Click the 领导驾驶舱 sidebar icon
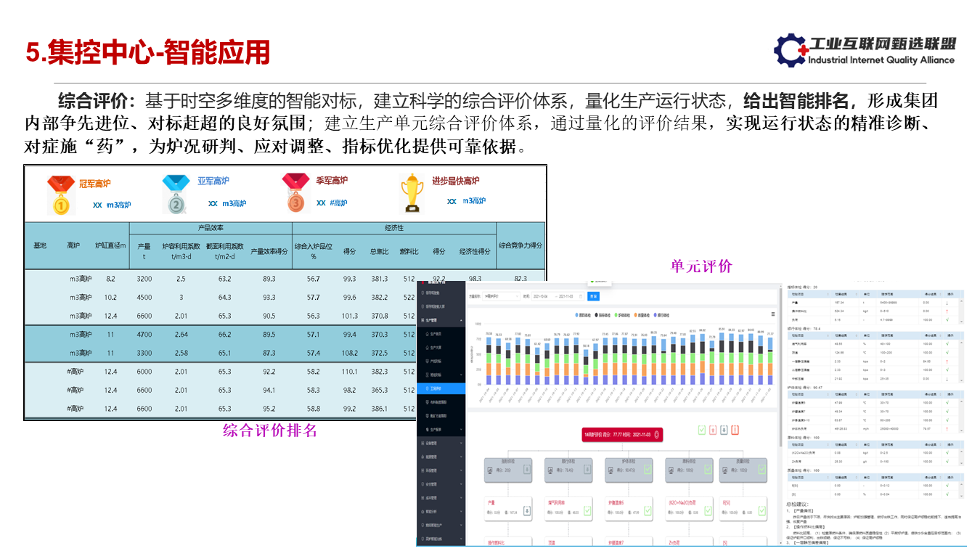 coord(422,293)
